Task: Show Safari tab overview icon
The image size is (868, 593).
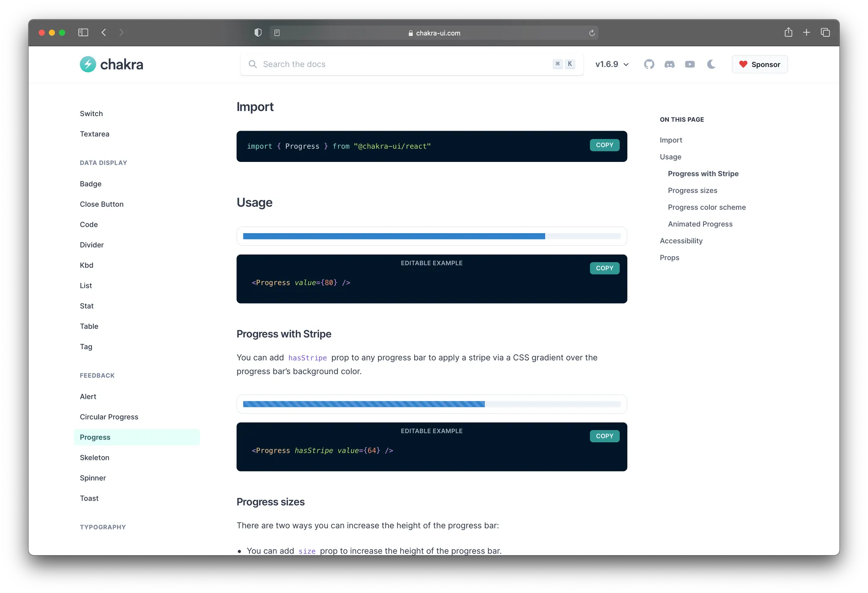Action: pos(825,33)
